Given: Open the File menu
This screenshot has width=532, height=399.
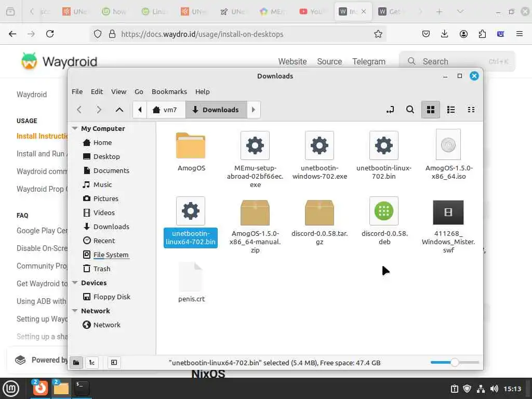Looking at the screenshot, I should pyautogui.click(x=77, y=91).
